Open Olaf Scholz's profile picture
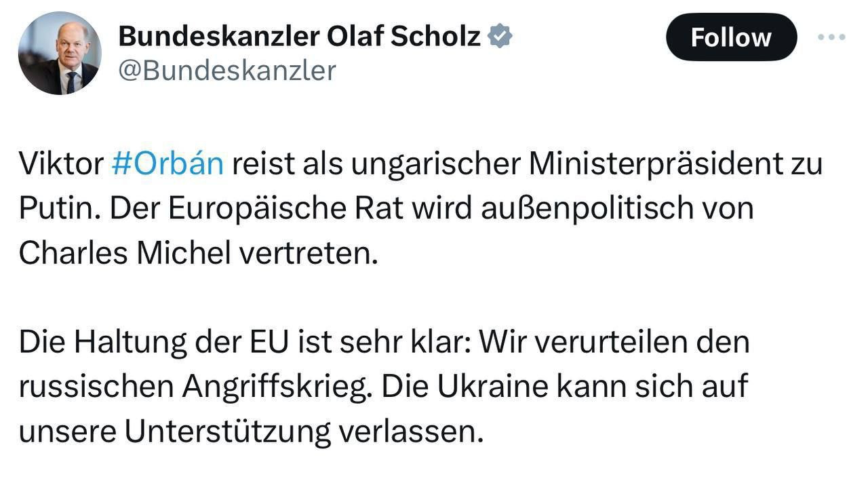The image size is (868, 479). pos(60,54)
